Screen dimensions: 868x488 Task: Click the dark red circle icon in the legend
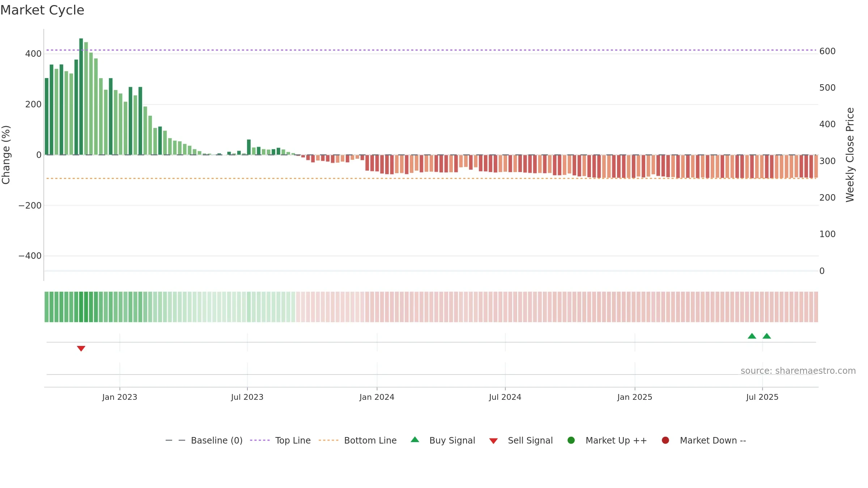click(665, 440)
